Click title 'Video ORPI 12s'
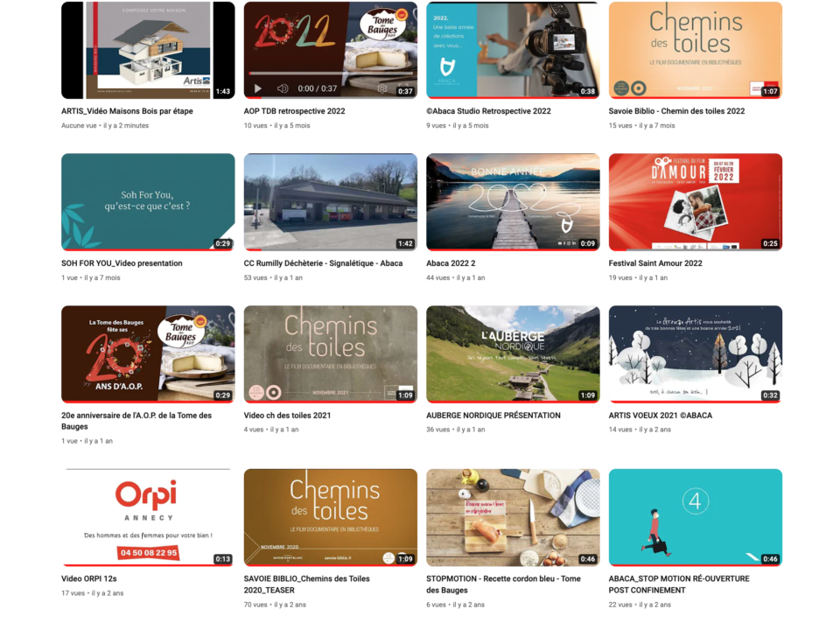This screenshot has width=840, height=630. [89, 579]
